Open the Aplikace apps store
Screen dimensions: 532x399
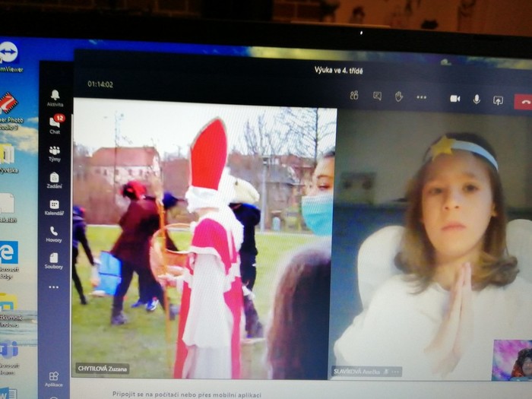pyautogui.click(x=54, y=379)
